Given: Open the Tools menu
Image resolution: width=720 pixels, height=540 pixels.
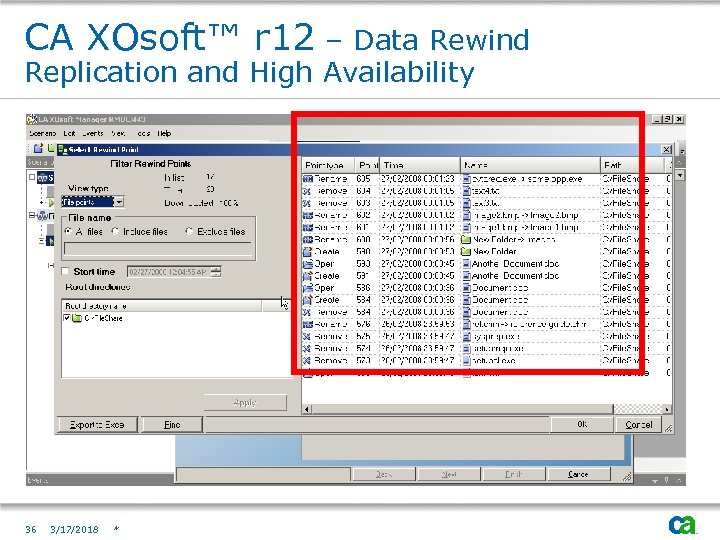Looking at the screenshot, I should pos(143,134).
